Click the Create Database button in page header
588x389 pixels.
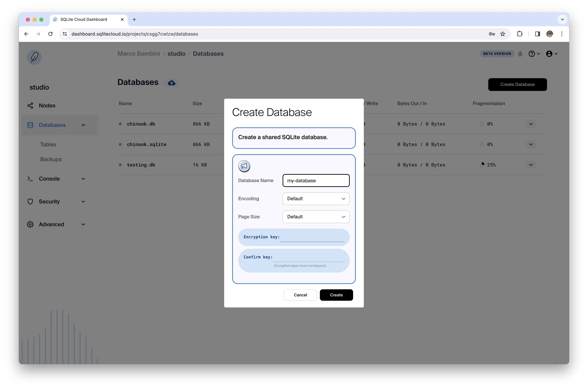coord(517,85)
